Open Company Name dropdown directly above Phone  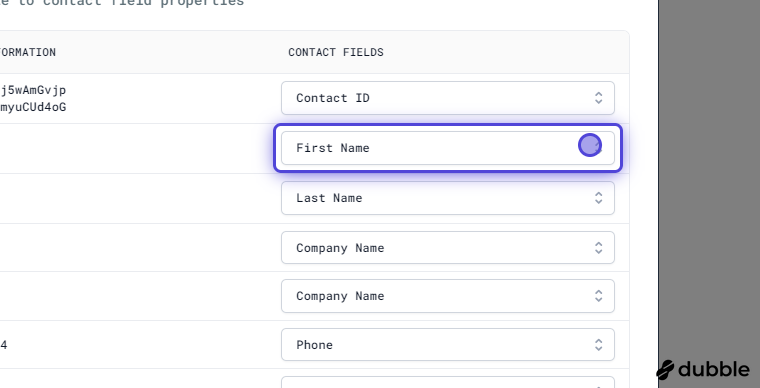click(448, 296)
